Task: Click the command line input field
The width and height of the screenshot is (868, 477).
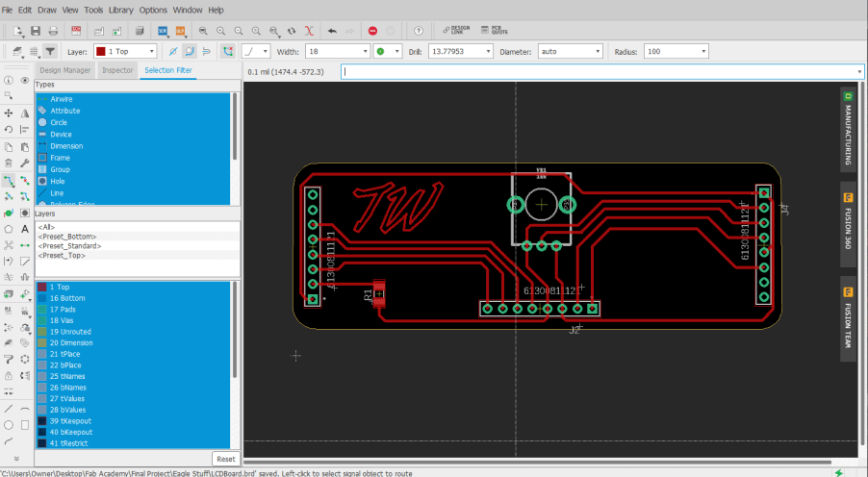Action: pyautogui.click(x=597, y=71)
